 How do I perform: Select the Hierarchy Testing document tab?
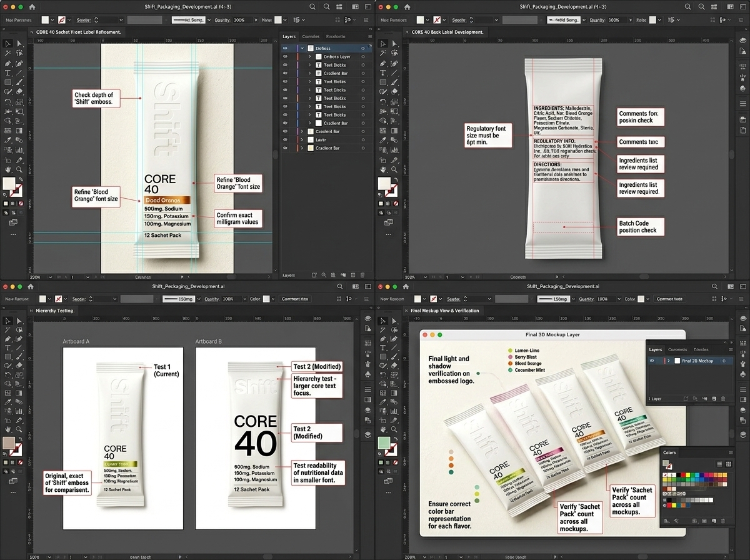56,311
